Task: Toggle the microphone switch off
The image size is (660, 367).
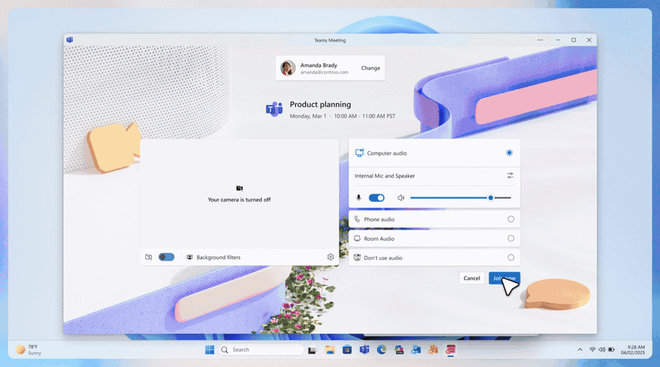Action: [376, 197]
